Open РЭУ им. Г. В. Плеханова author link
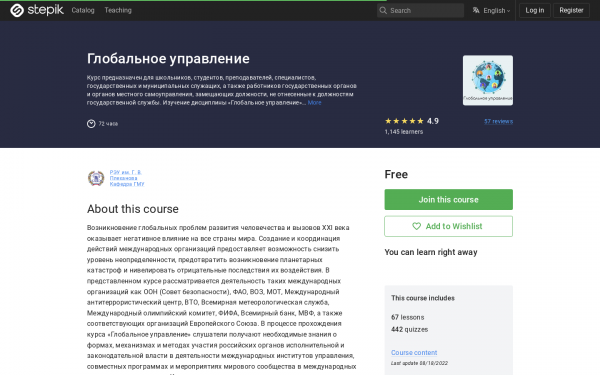This screenshot has width=600, height=375. point(127,178)
